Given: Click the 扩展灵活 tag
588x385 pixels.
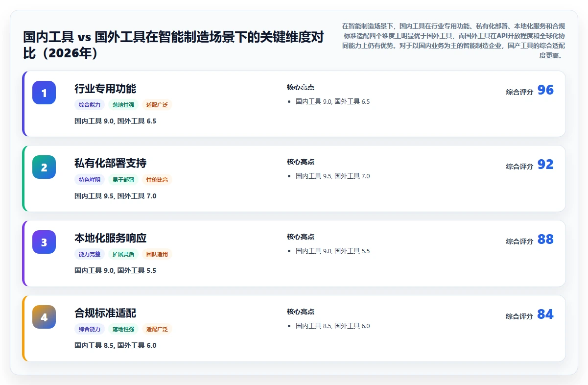Looking at the screenshot, I should click(123, 254).
